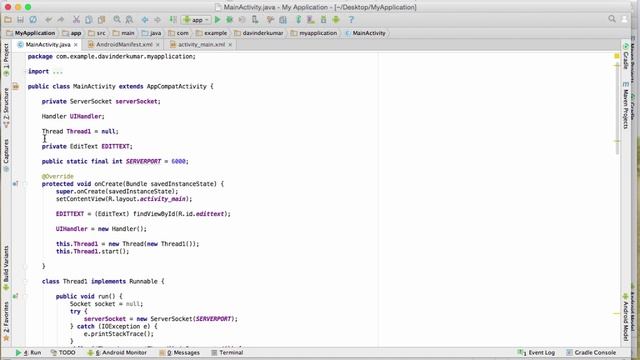Click the Copy toolbar icon
Viewport: 640px width, 360px height.
click(89, 20)
